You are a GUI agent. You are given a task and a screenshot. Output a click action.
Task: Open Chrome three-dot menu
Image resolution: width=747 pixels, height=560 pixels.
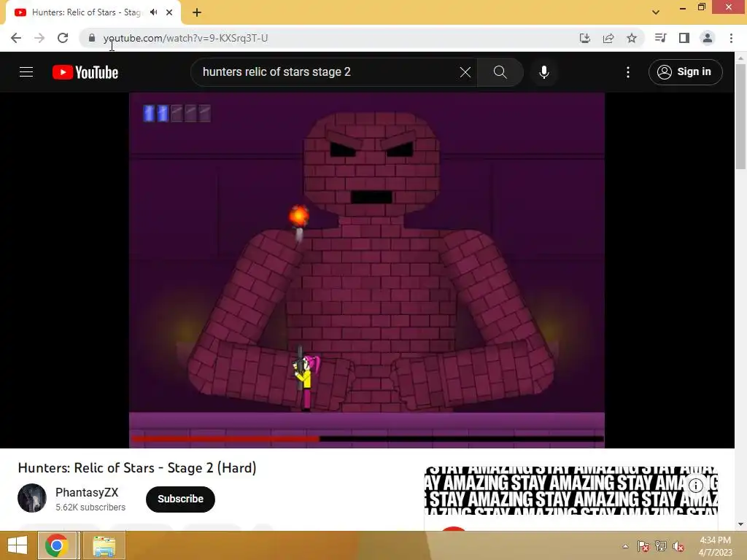click(731, 38)
